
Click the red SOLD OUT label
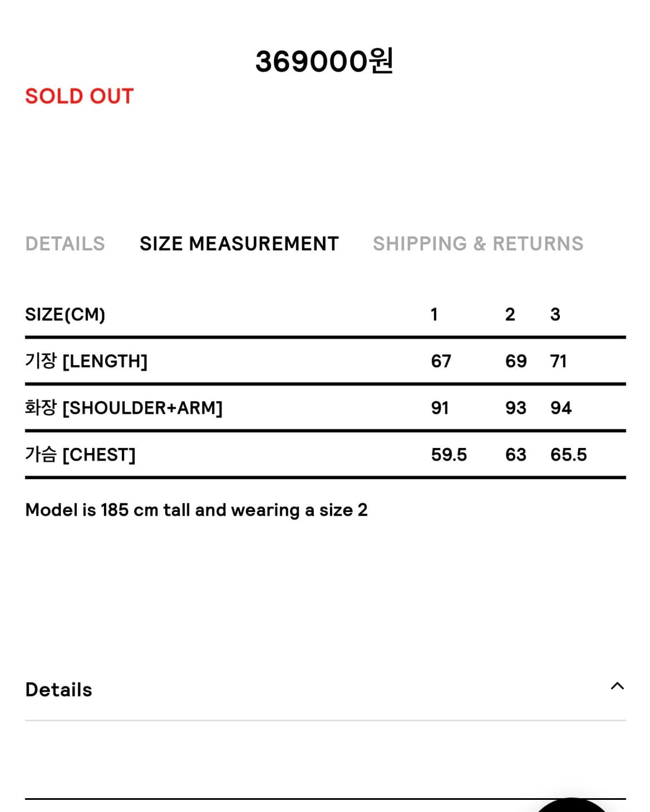(80, 96)
